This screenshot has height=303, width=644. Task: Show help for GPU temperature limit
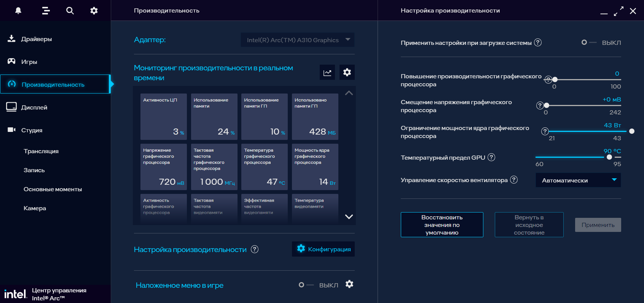point(491,157)
